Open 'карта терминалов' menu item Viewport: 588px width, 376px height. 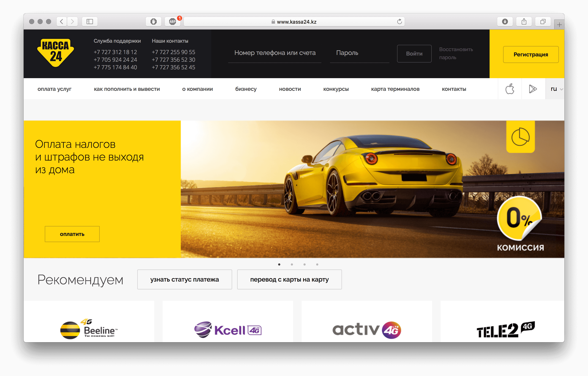click(395, 89)
